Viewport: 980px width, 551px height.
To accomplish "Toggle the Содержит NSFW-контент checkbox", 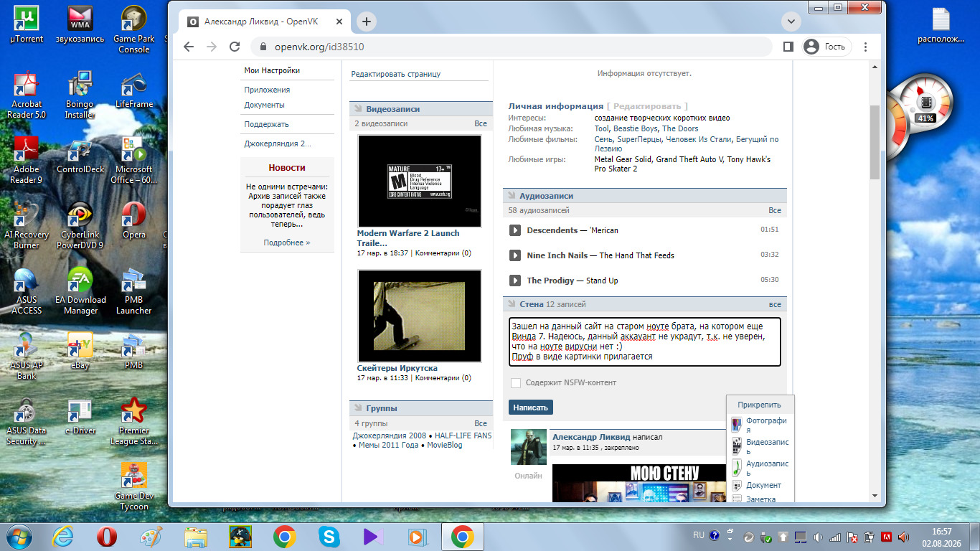I will [515, 383].
